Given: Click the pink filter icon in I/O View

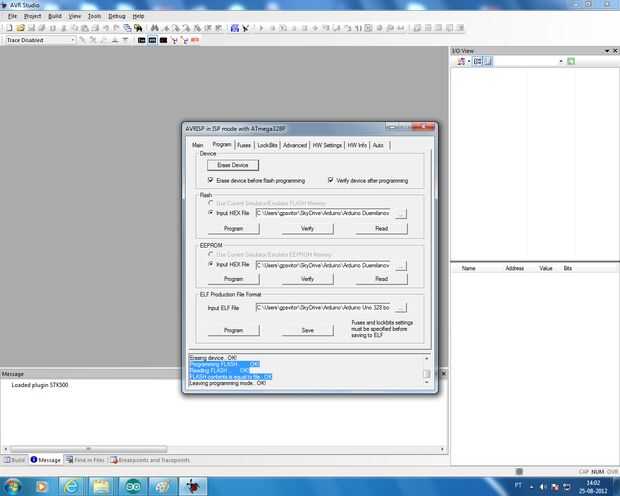Looking at the screenshot, I should tap(461, 61).
